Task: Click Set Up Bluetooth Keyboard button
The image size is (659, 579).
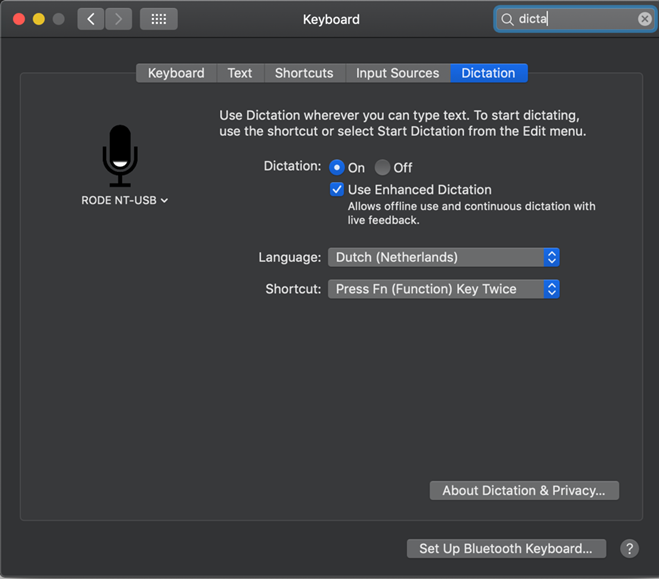Action: (x=508, y=548)
